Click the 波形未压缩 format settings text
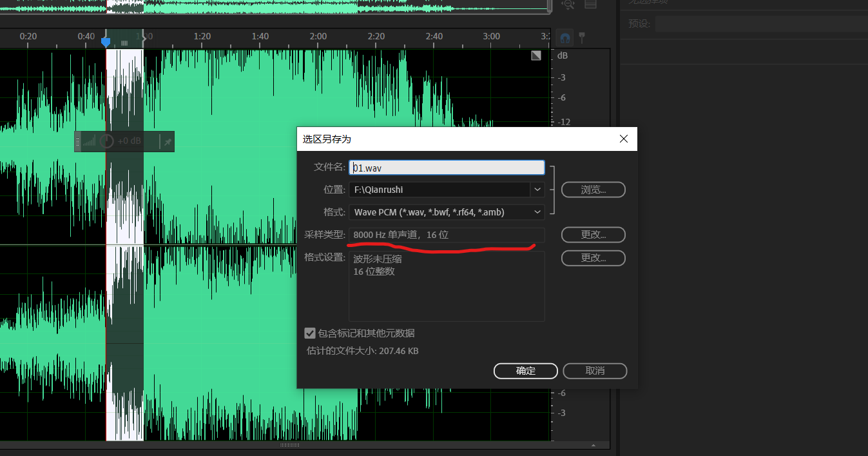 point(377,259)
